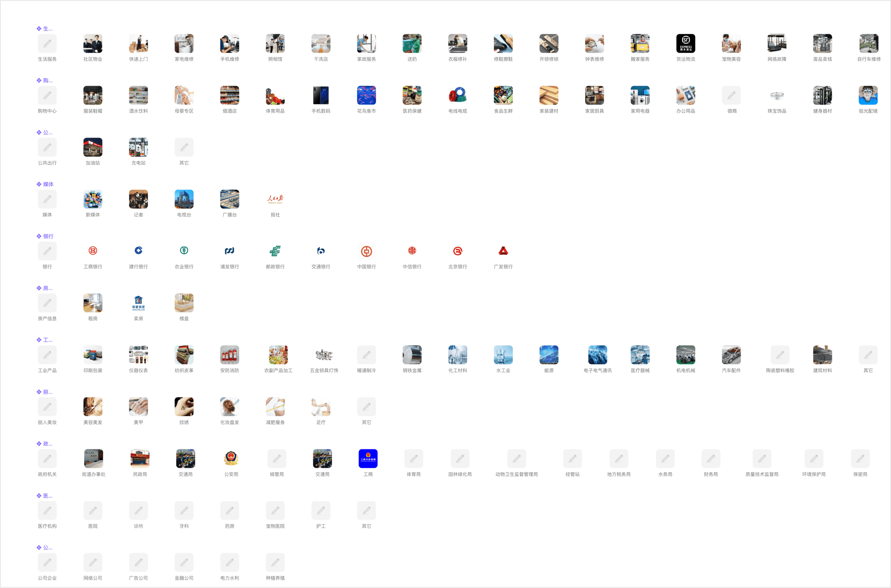Click the 网络公司 label
891x588 pixels.
(92, 578)
